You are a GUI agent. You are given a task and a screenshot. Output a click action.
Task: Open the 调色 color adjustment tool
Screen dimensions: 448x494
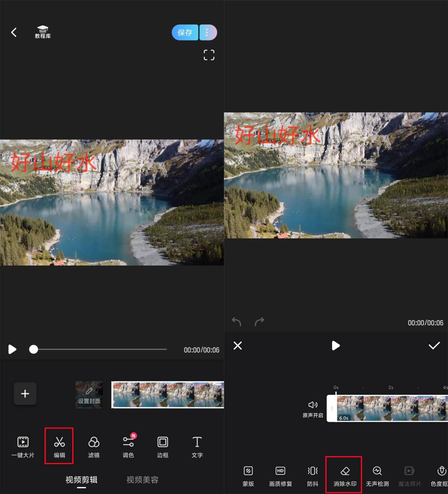(128, 446)
